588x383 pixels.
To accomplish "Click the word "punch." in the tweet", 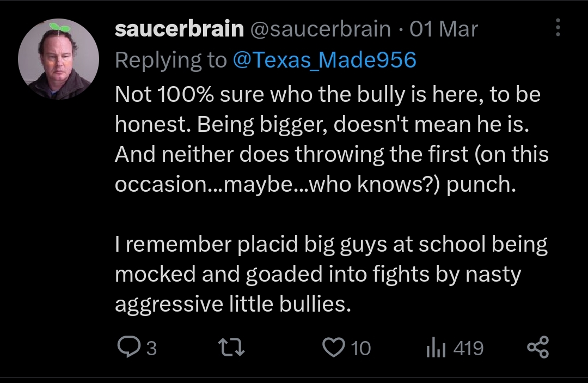I will coord(481,185).
